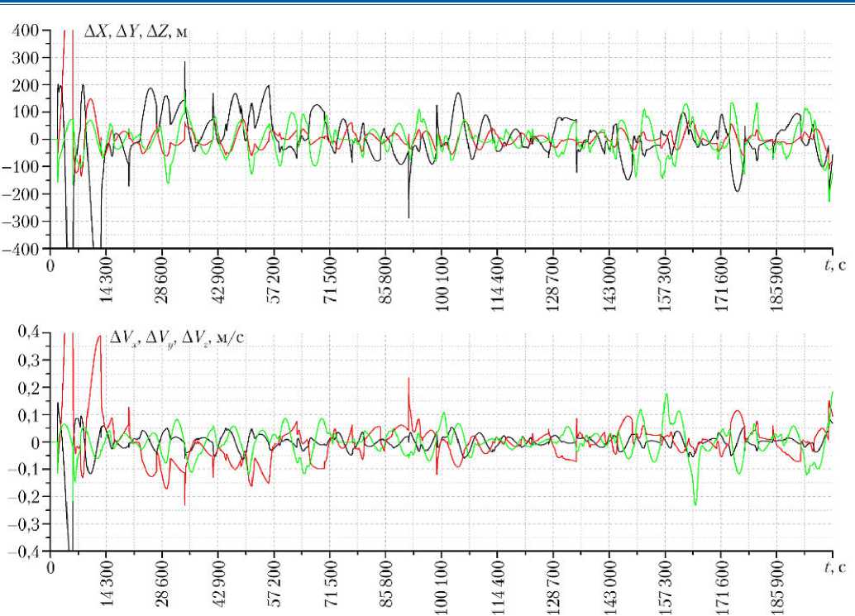Click 143 000 tick under the ΔX chart
Image resolution: width=855 pixels, height=616 pixels.
609,284
